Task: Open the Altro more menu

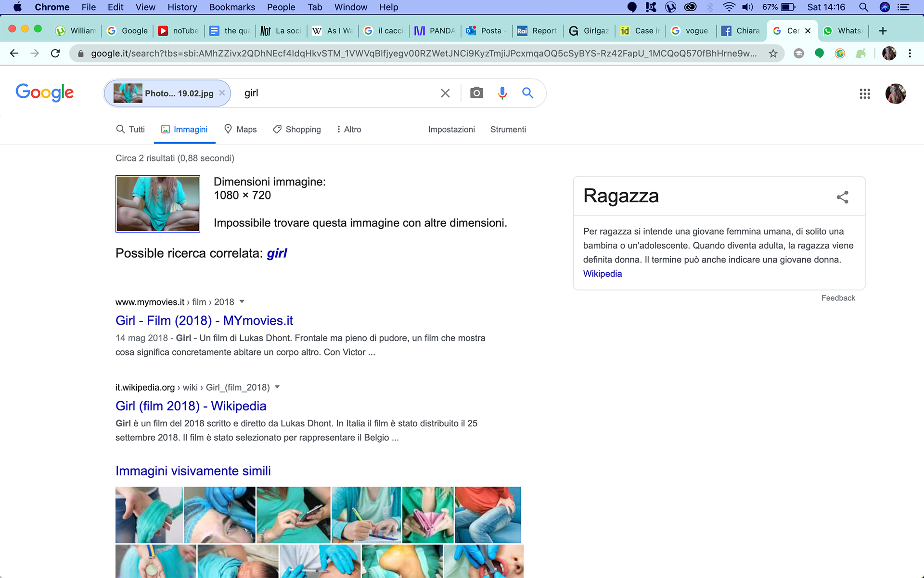Action: [349, 130]
